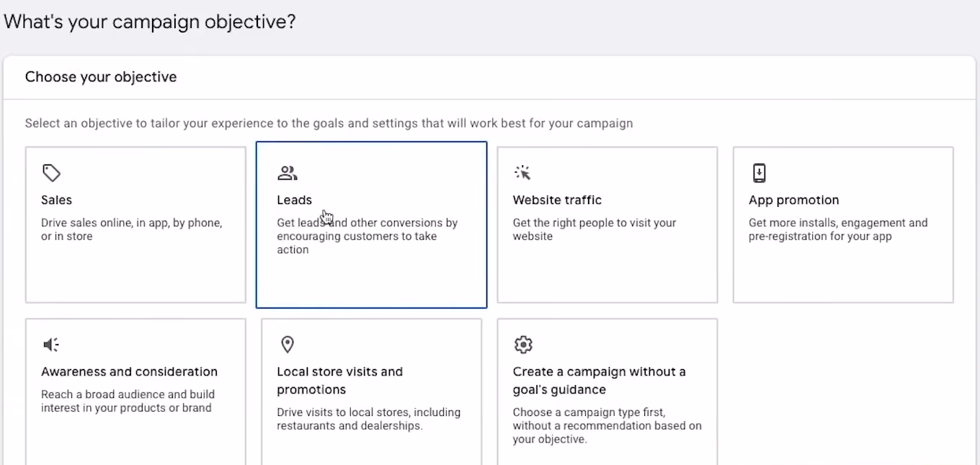Click the Sales price tag icon
The height and width of the screenshot is (465, 980).
pyautogui.click(x=51, y=173)
